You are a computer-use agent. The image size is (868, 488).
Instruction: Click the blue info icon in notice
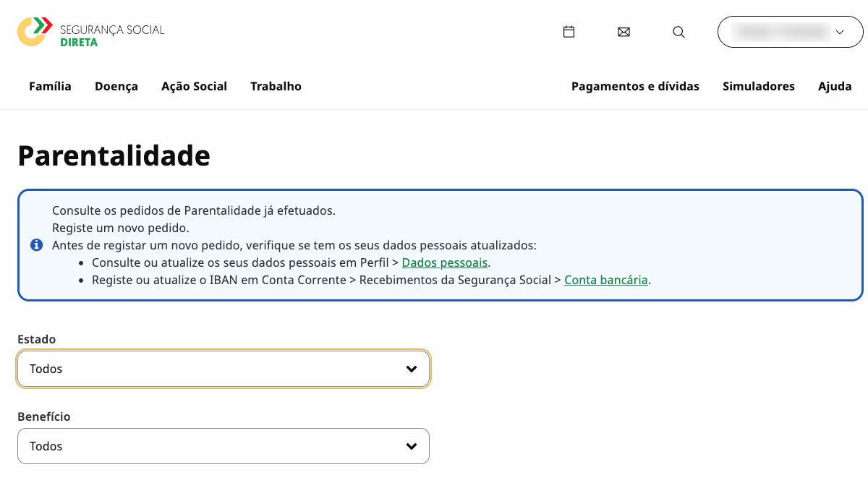tap(37, 245)
